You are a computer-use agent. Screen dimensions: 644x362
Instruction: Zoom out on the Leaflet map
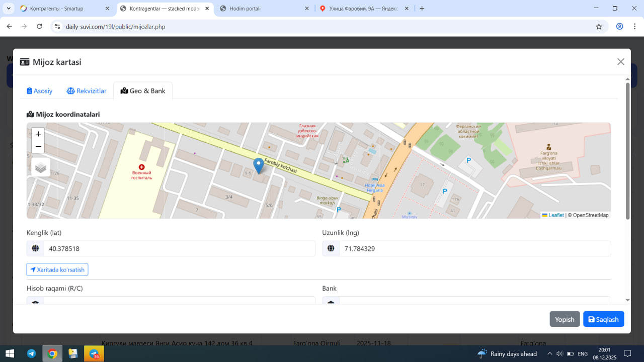point(38,147)
